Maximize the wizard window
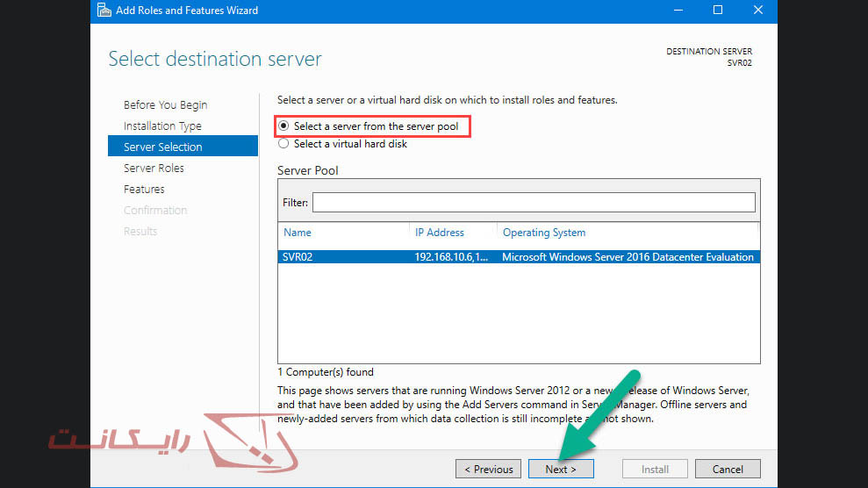868x488 pixels. pyautogui.click(x=718, y=11)
